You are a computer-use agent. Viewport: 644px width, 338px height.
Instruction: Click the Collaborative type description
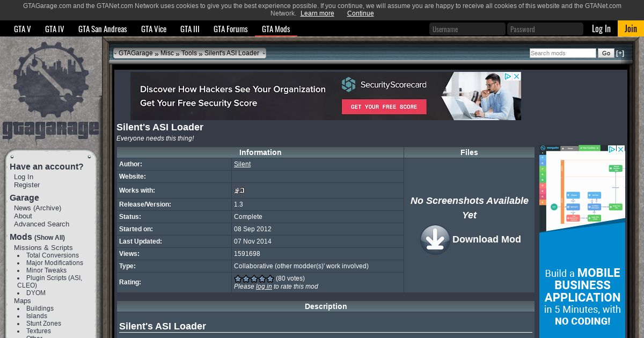coord(301,266)
